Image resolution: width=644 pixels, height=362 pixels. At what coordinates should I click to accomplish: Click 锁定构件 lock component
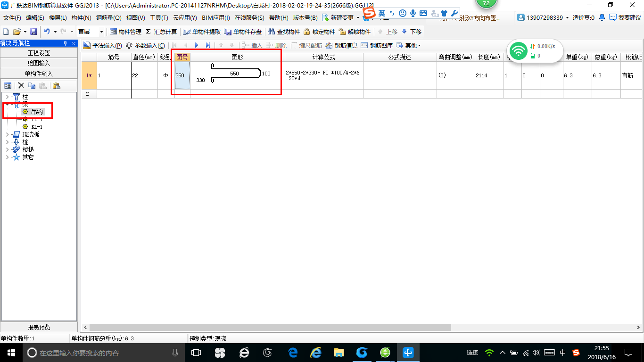tap(319, 32)
